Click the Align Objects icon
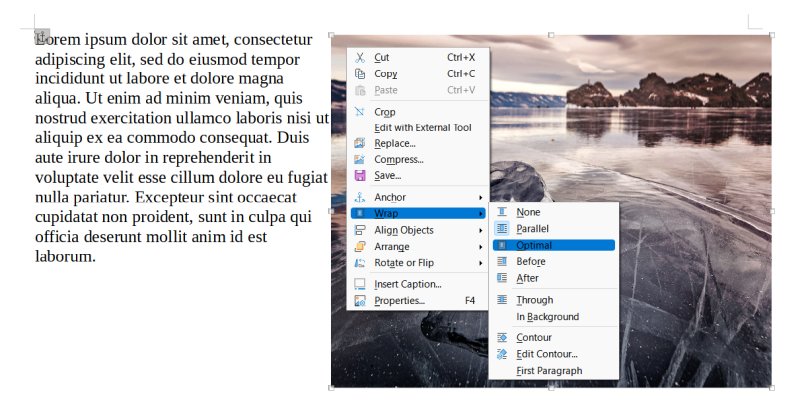Image resolution: width=800 pixels, height=410 pixels. [360, 230]
